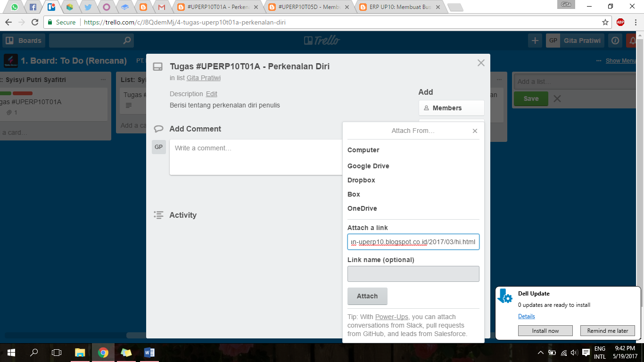Click the Chrome icon on the taskbar
The image size is (644, 362).
coord(103,352)
